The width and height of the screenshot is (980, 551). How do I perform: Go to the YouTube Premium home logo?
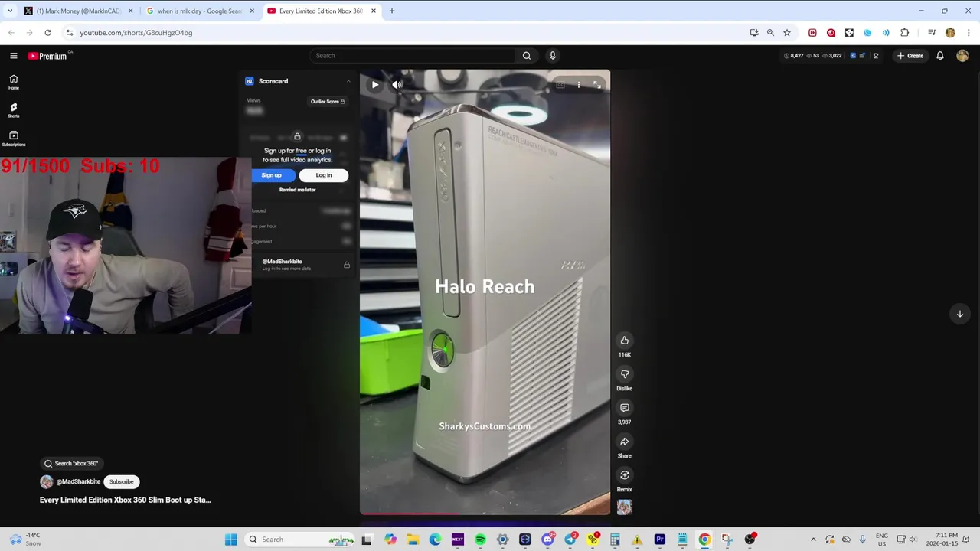pyautogui.click(x=47, y=56)
